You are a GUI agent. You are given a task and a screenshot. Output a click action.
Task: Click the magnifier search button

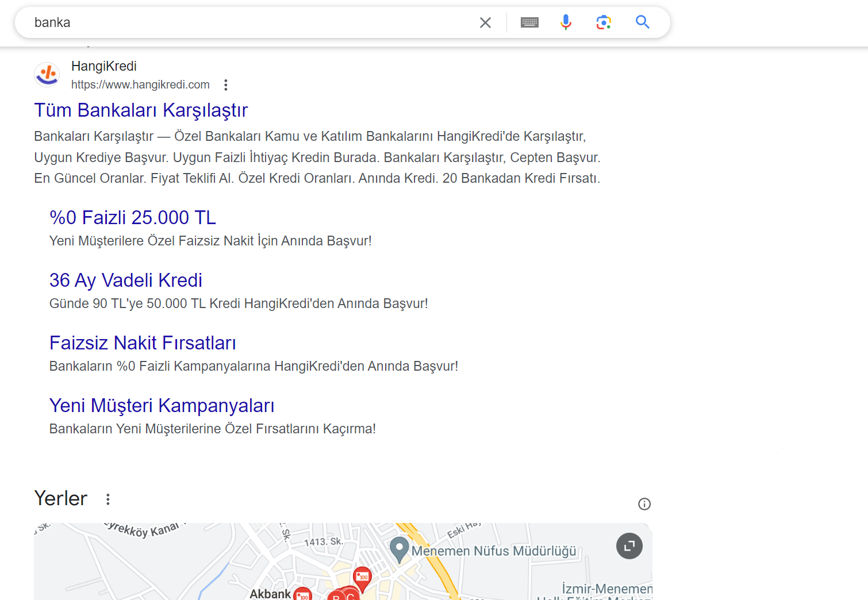(643, 22)
